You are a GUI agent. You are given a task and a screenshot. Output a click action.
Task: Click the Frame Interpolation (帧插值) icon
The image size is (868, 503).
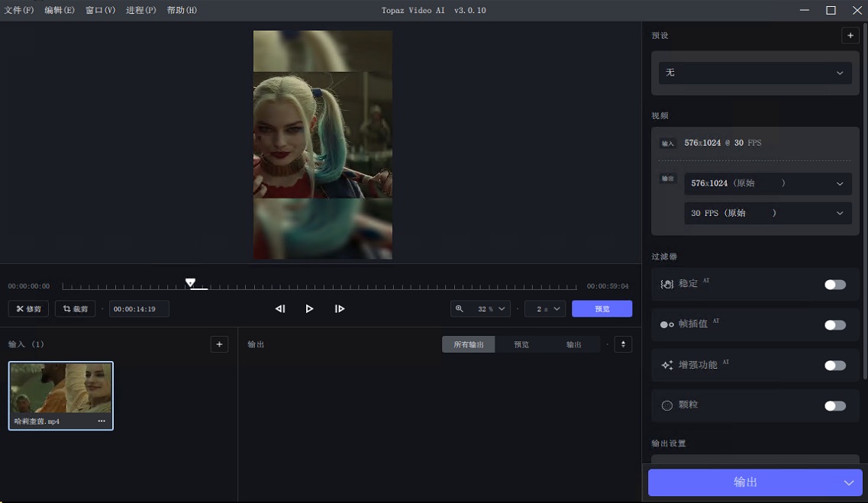pyautogui.click(x=666, y=324)
